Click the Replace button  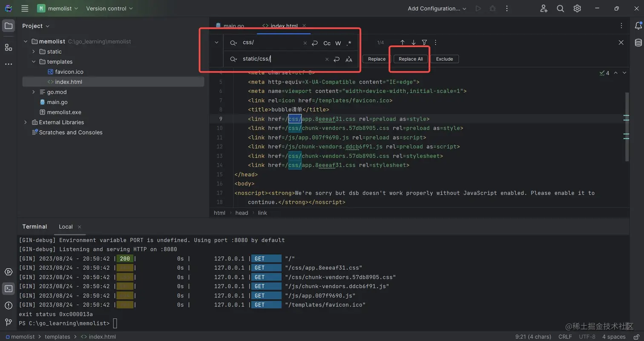tap(377, 59)
